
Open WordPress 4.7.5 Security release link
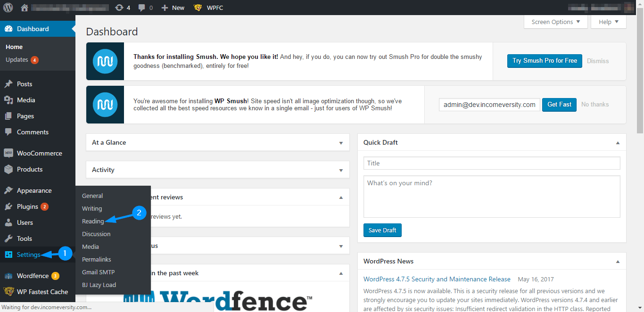click(437, 279)
